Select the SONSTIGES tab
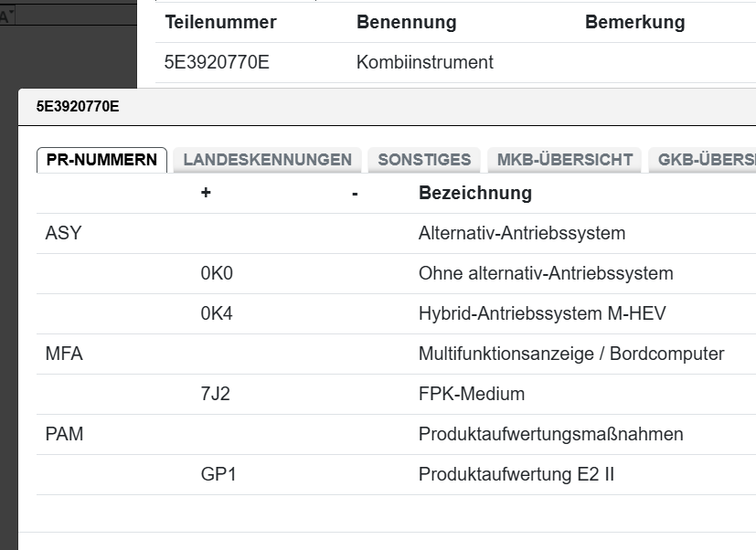Image resolution: width=756 pixels, height=550 pixels. (x=424, y=160)
